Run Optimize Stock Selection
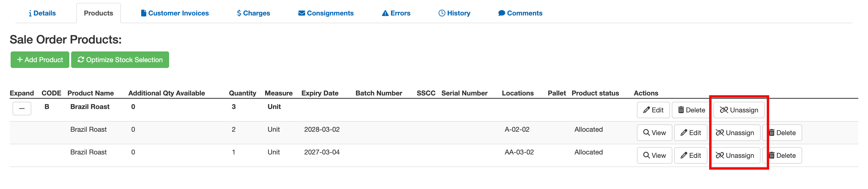Image resolution: width=868 pixels, height=189 pixels. coord(120,59)
